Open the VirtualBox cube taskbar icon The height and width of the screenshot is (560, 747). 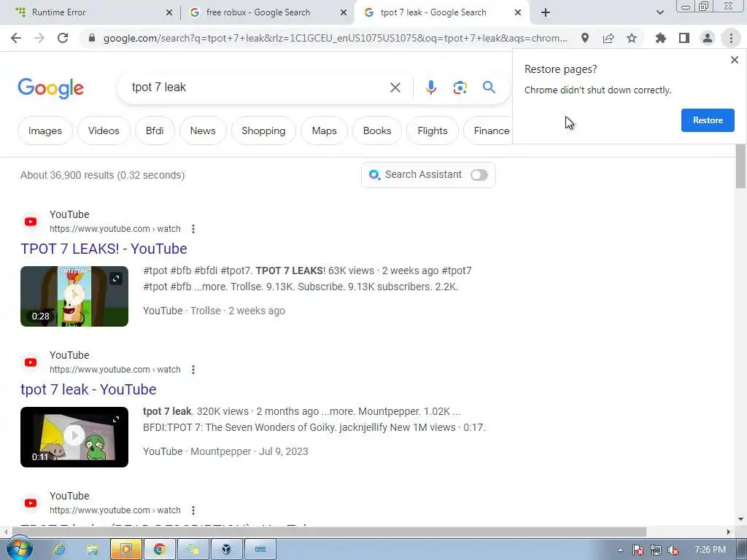point(226,550)
